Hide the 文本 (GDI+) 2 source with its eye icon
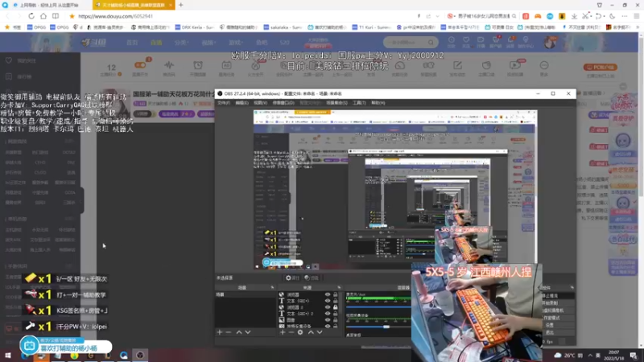 (x=328, y=314)
